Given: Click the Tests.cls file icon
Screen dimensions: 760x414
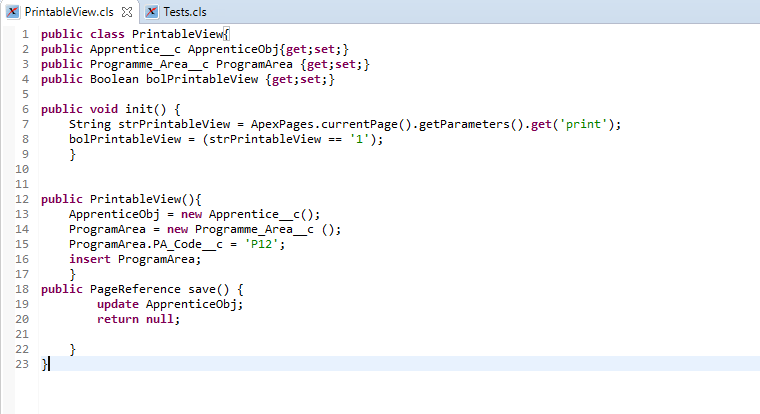Looking at the screenshot, I should tap(152, 12).
